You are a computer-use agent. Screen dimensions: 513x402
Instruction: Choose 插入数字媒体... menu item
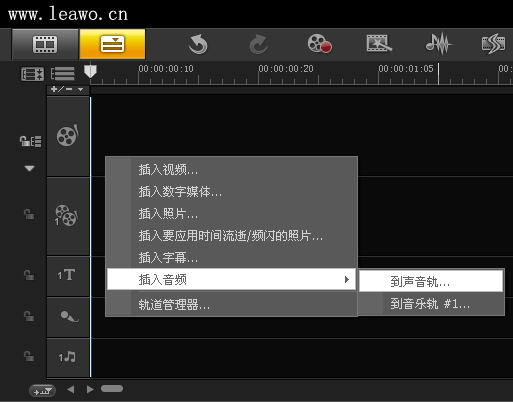[x=232, y=192]
